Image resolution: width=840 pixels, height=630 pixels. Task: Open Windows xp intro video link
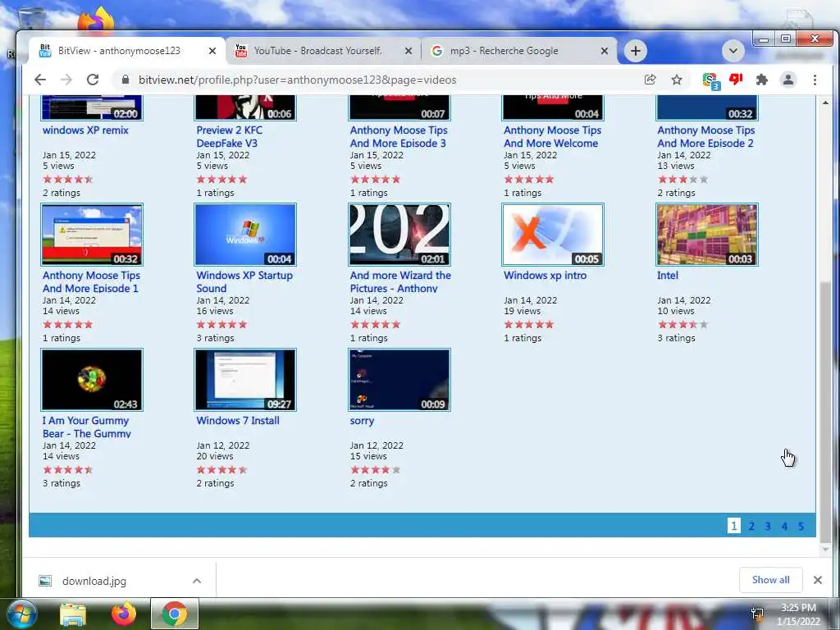coord(545,276)
